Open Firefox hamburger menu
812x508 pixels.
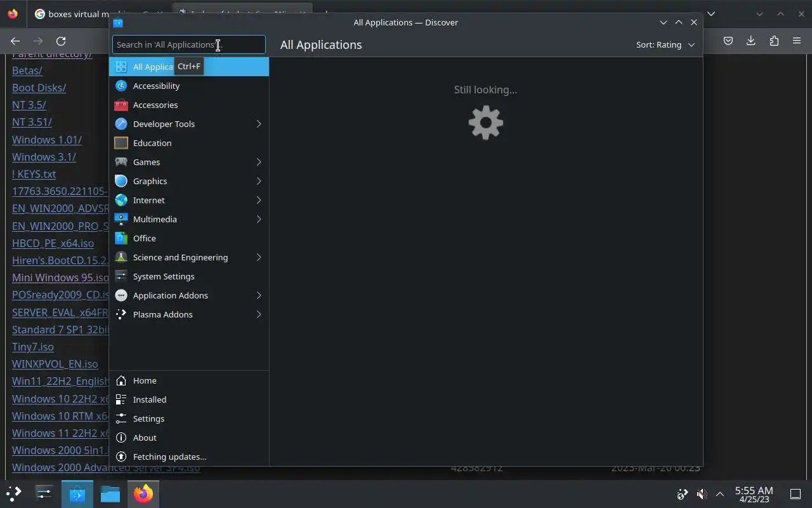tap(797, 41)
